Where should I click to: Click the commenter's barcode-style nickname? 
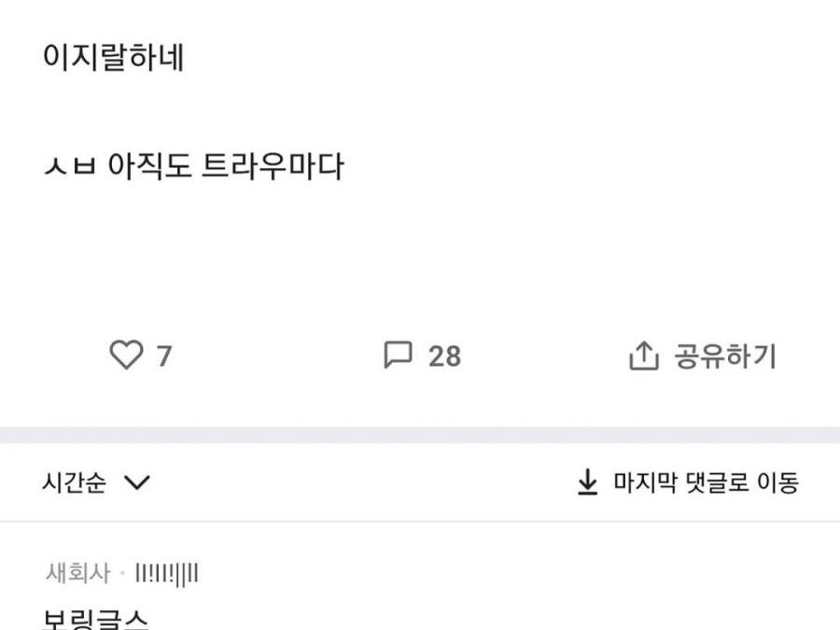(x=167, y=573)
